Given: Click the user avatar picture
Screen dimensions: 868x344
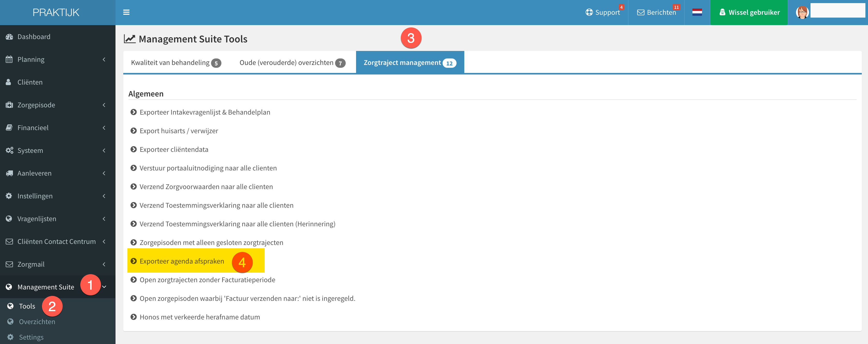Looking at the screenshot, I should pyautogui.click(x=802, y=12).
